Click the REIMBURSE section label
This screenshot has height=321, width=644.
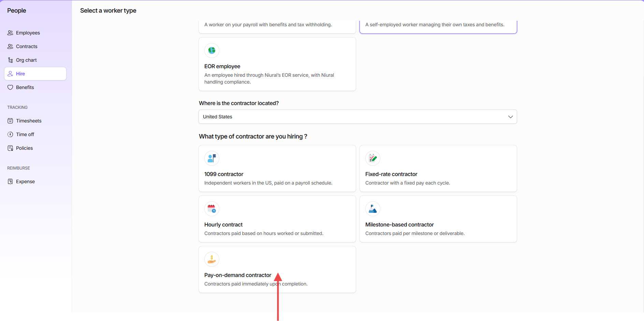[x=18, y=168]
